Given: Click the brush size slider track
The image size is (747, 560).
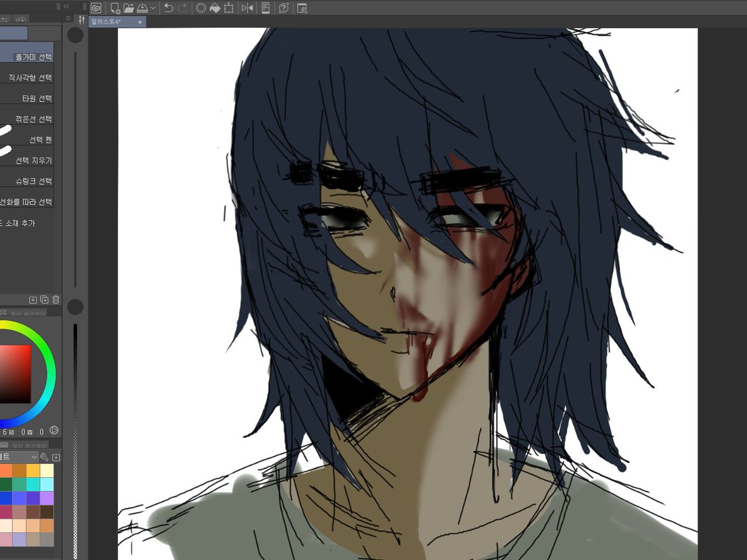Looking at the screenshot, I should [x=75, y=168].
